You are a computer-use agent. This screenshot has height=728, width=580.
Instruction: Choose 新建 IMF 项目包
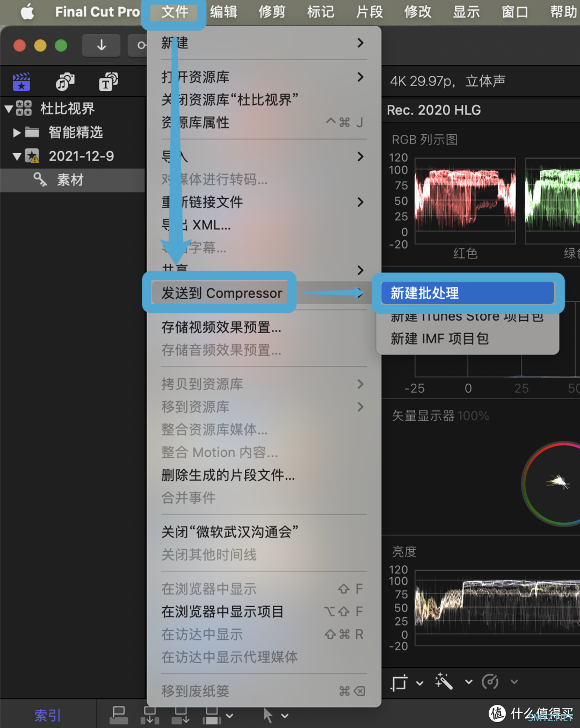468,338
